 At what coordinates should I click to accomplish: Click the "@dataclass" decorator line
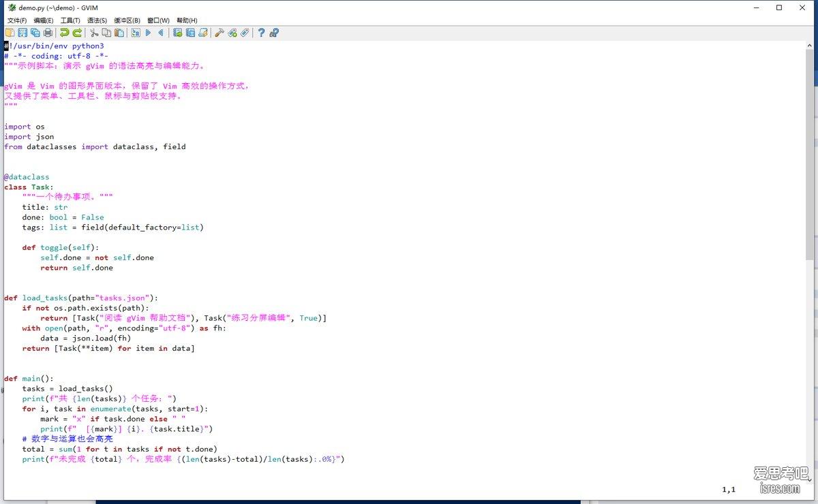(x=27, y=177)
